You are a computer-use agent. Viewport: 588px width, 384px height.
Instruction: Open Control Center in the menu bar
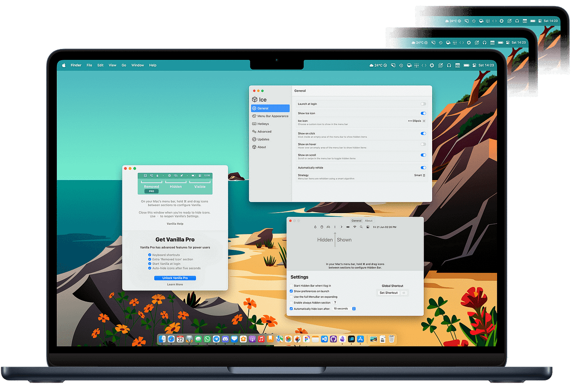474,65
